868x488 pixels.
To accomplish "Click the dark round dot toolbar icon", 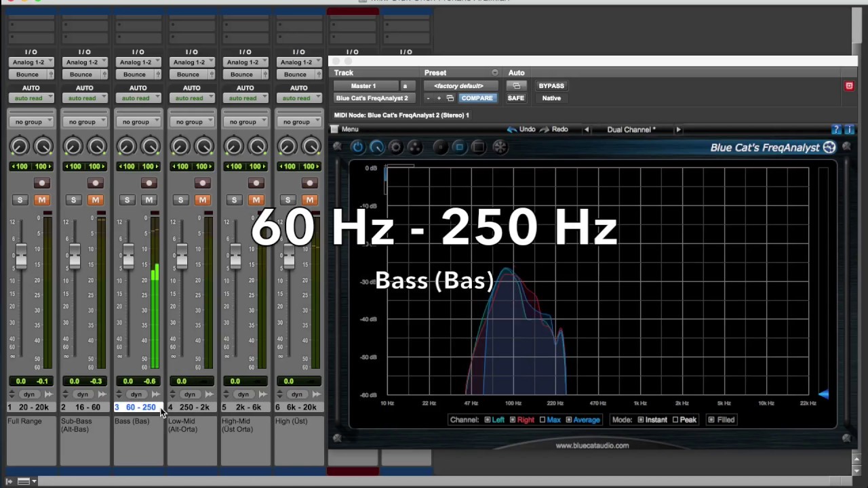I will tap(440, 147).
